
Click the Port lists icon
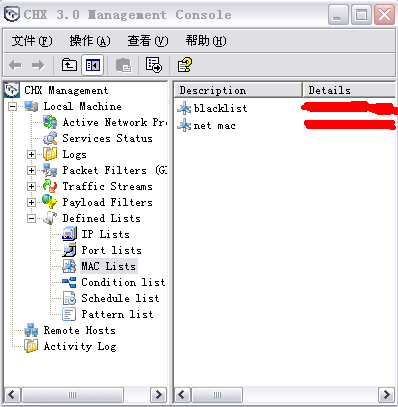point(69,250)
